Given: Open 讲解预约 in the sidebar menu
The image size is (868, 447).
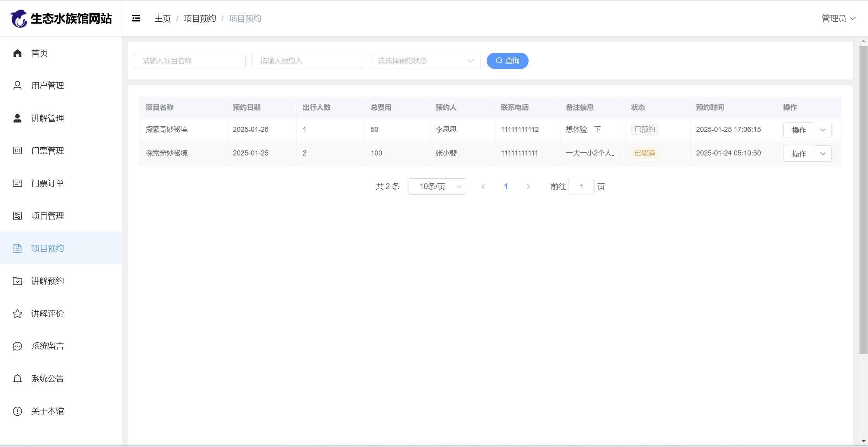Looking at the screenshot, I should [48, 281].
